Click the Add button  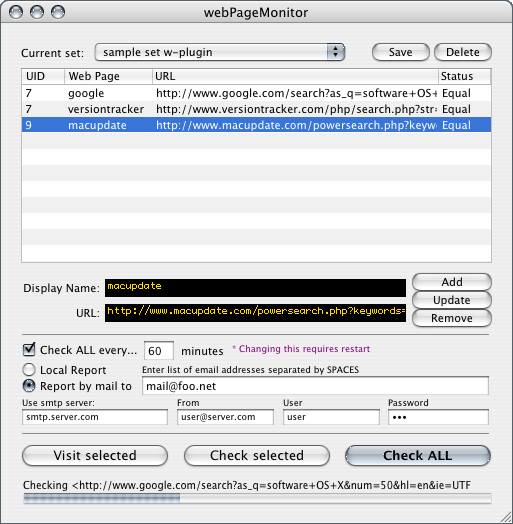point(452,282)
